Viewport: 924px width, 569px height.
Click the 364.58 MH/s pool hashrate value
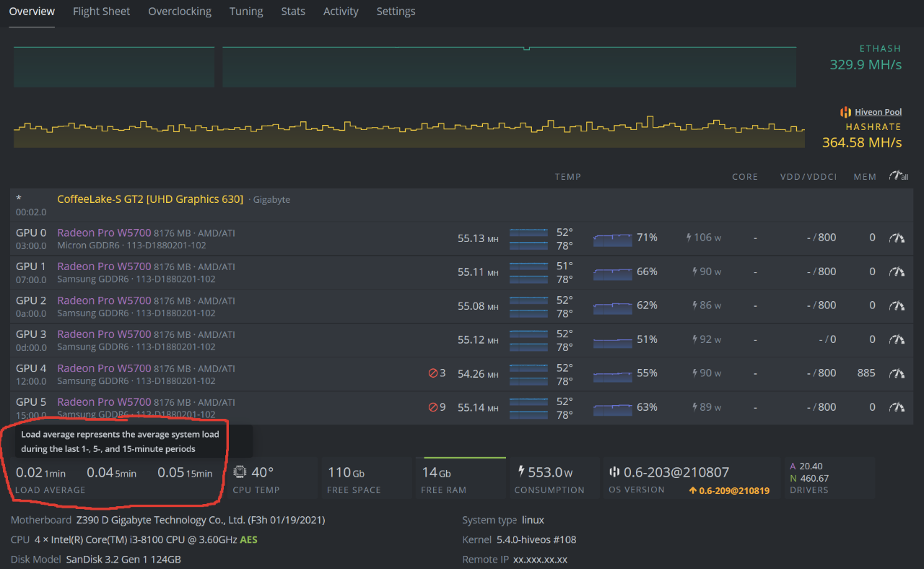[x=862, y=142]
